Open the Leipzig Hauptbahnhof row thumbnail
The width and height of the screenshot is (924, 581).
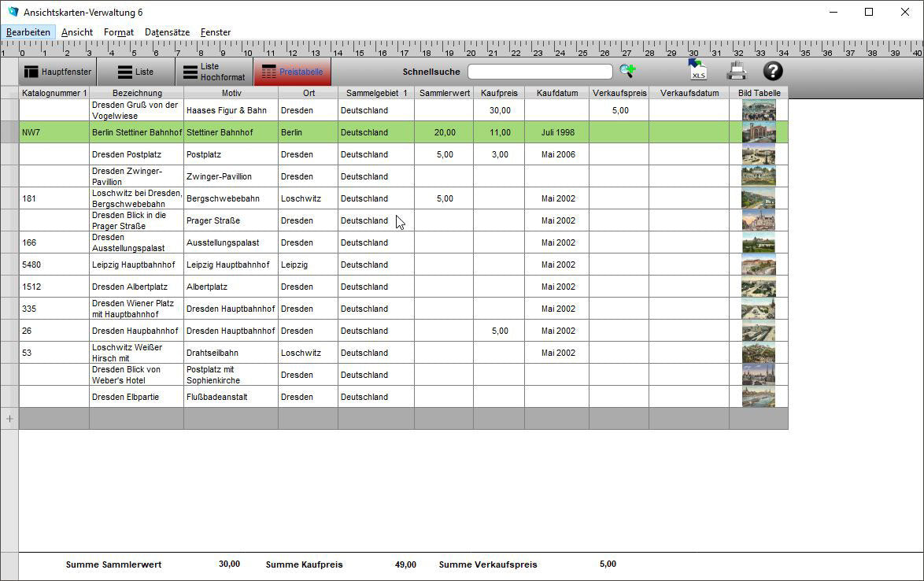[758, 265]
